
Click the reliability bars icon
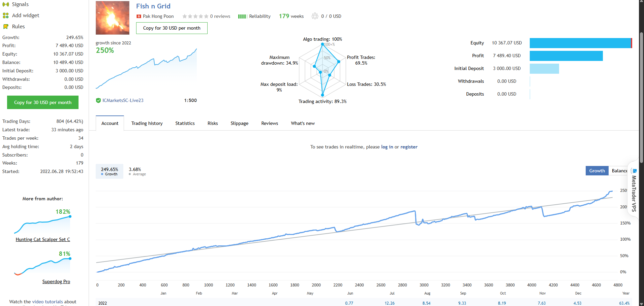(242, 16)
